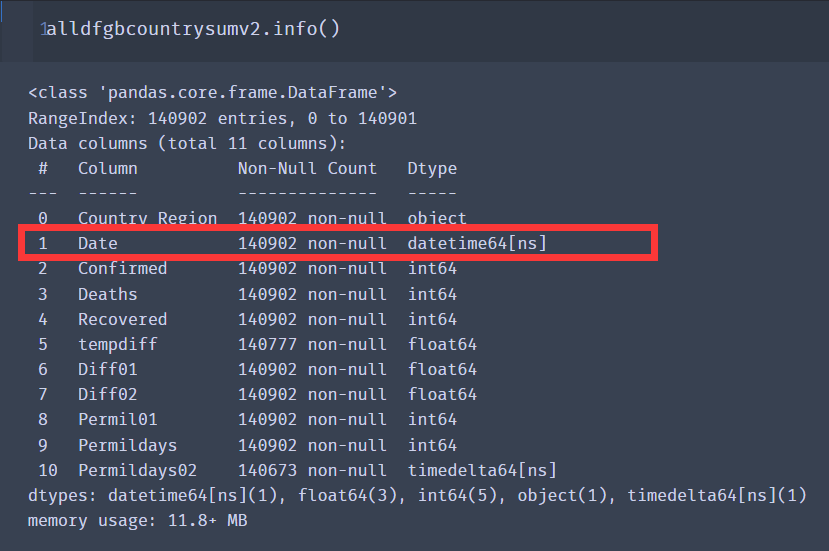The height and width of the screenshot is (551, 829).
Task: Click the float64 dtype of Diff02
Action: pyautogui.click(x=442, y=394)
